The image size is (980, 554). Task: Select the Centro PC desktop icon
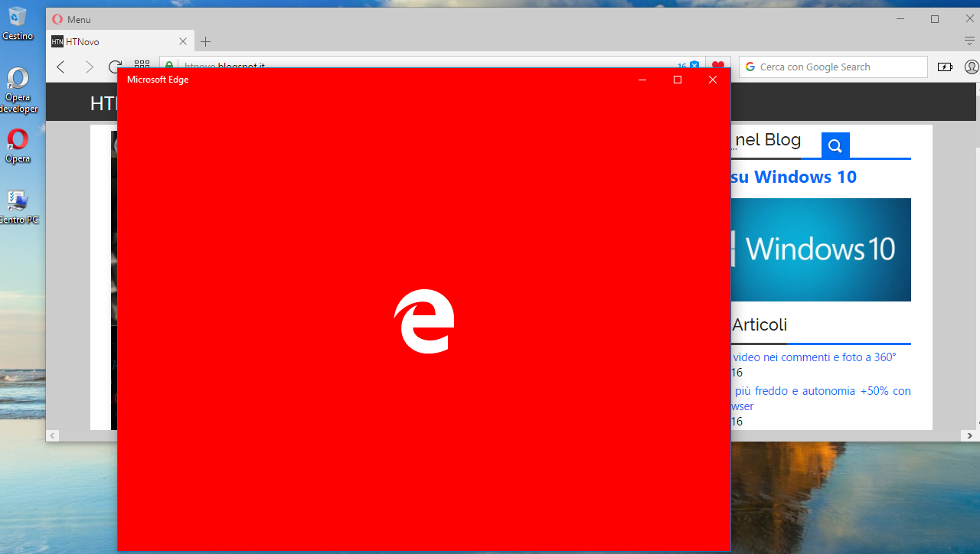click(18, 207)
